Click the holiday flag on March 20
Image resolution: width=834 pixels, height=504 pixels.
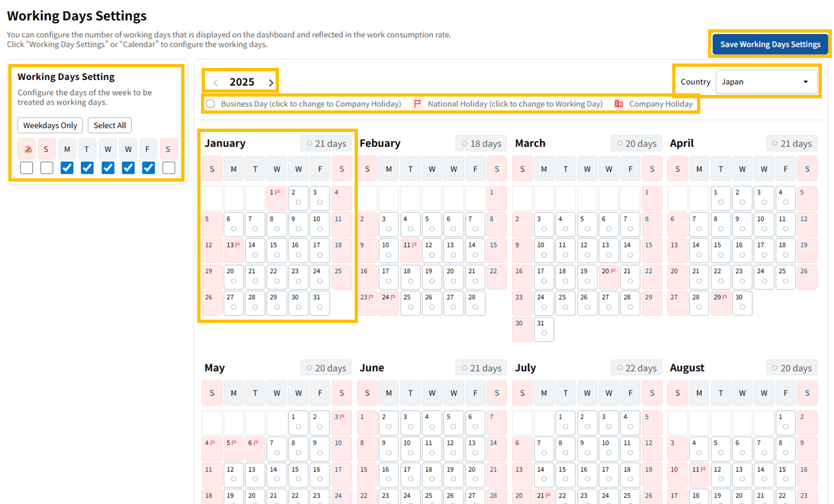[x=613, y=271]
